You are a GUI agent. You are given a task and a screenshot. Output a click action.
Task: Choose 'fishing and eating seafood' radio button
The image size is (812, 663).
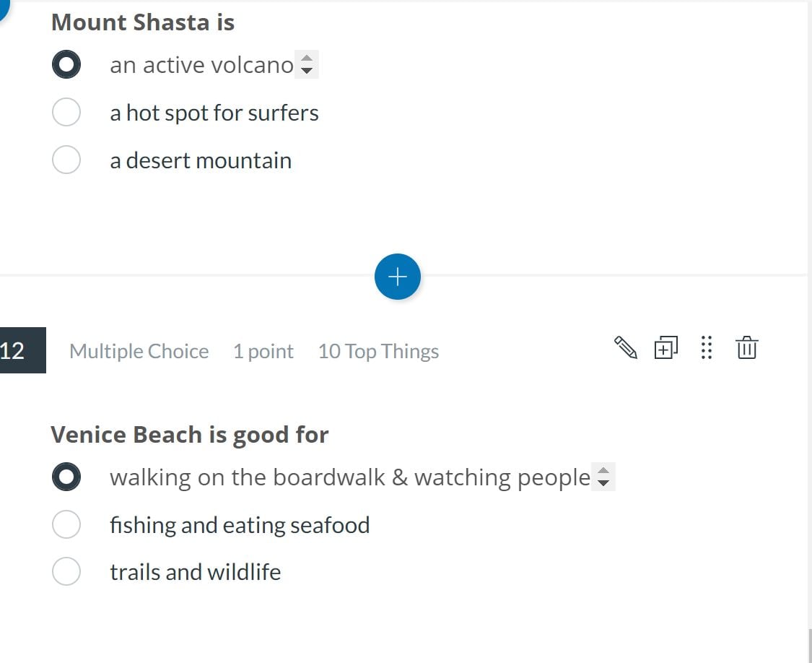[x=66, y=525]
